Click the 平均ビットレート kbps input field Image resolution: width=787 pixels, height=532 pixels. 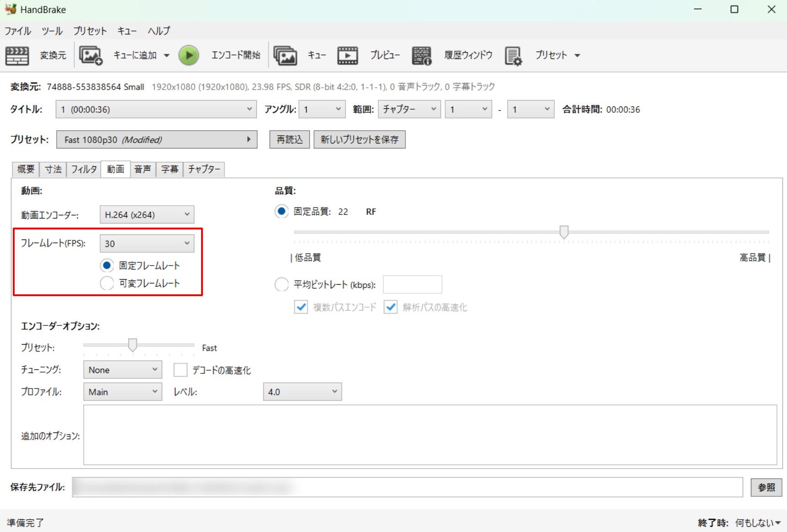click(413, 284)
